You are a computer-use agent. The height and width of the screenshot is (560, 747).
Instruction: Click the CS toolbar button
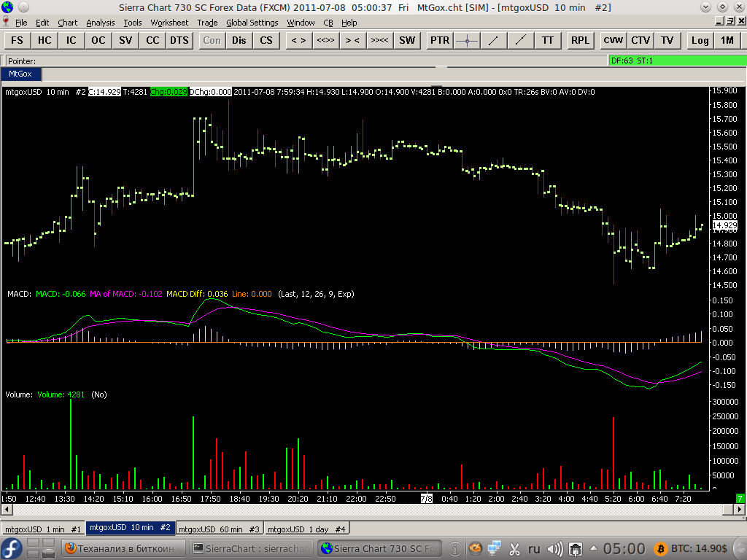[266, 41]
